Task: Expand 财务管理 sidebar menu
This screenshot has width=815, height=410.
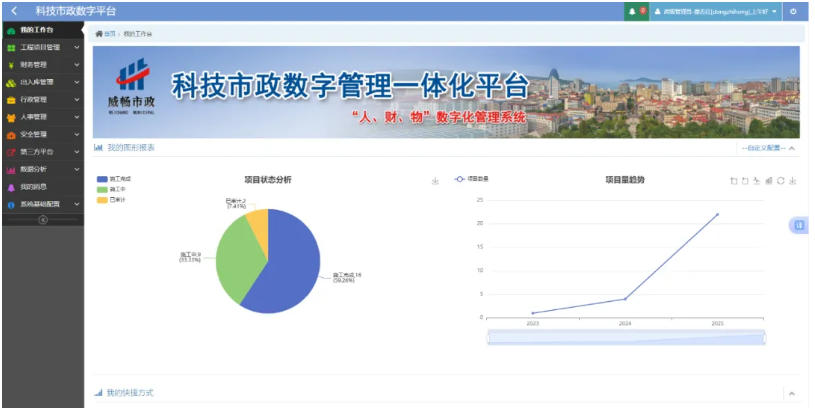Action: pos(43,65)
